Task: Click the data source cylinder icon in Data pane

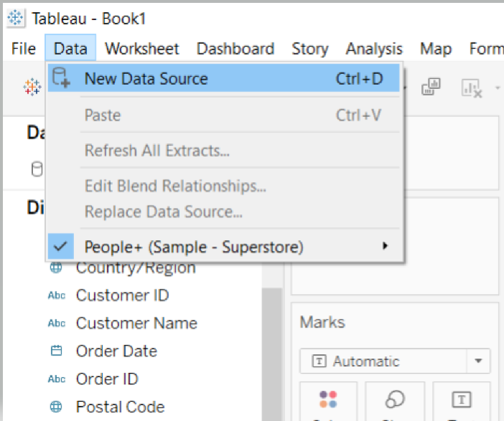Action: (37, 169)
